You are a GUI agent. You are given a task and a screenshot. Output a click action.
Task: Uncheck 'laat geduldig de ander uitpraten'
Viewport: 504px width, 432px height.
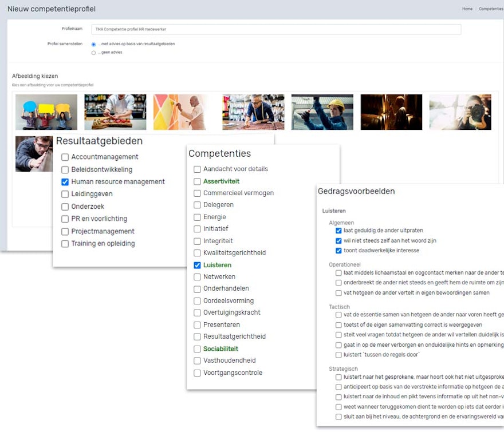click(x=338, y=232)
